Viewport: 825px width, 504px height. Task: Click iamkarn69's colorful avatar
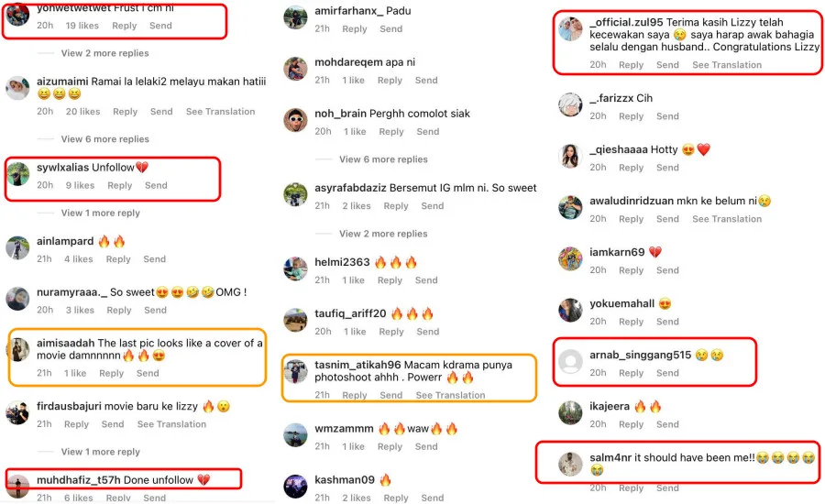[570, 258]
